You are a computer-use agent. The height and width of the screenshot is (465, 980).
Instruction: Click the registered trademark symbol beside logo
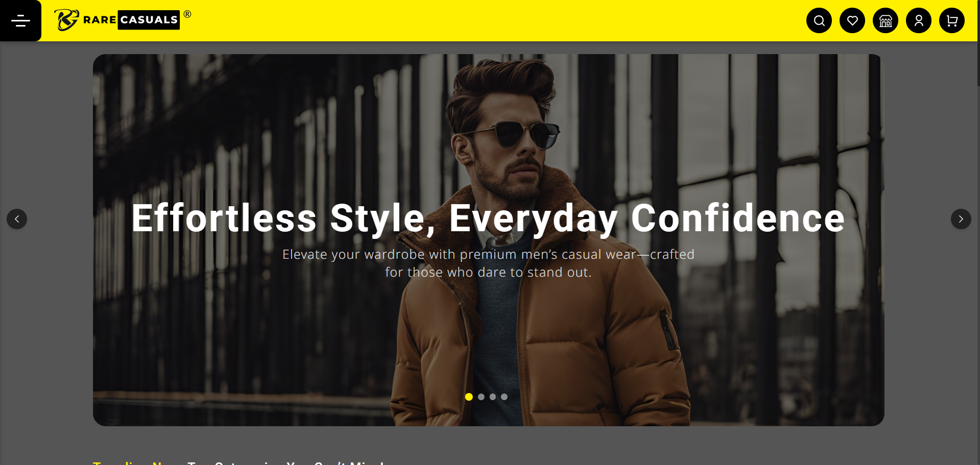pos(187,14)
